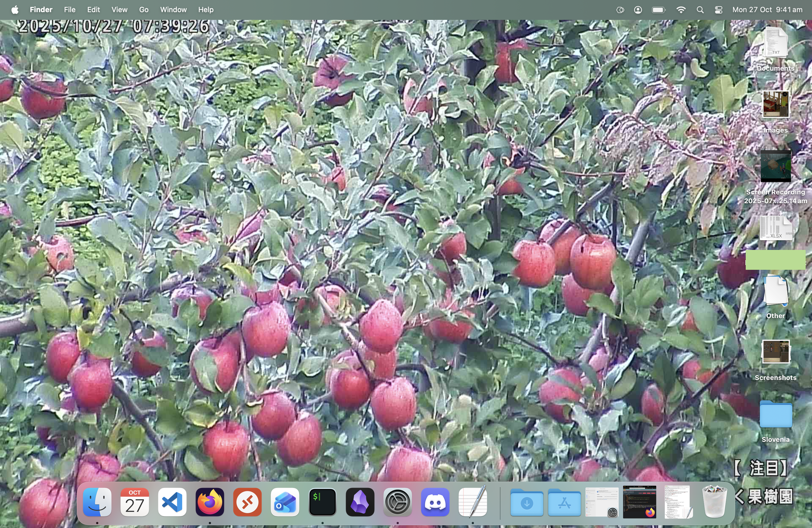The width and height of the screenshot is (812, 528).
Task: Launch Firefox from the Dock
Action: pos(210,502)
